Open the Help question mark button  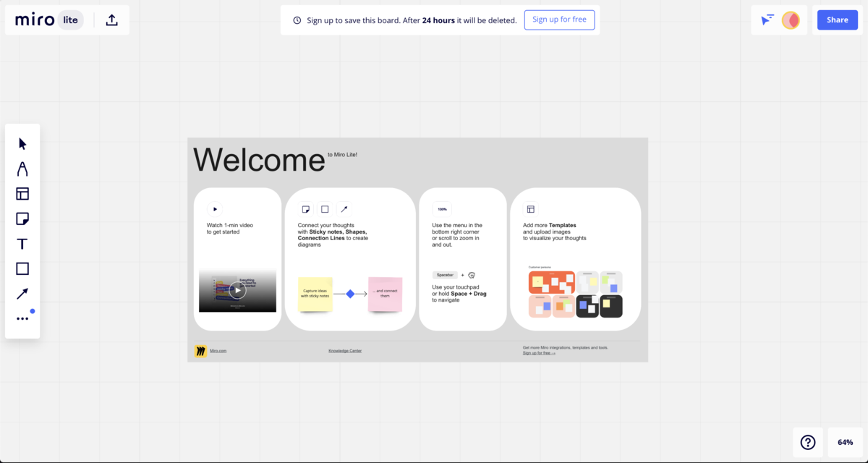point(808,442)
